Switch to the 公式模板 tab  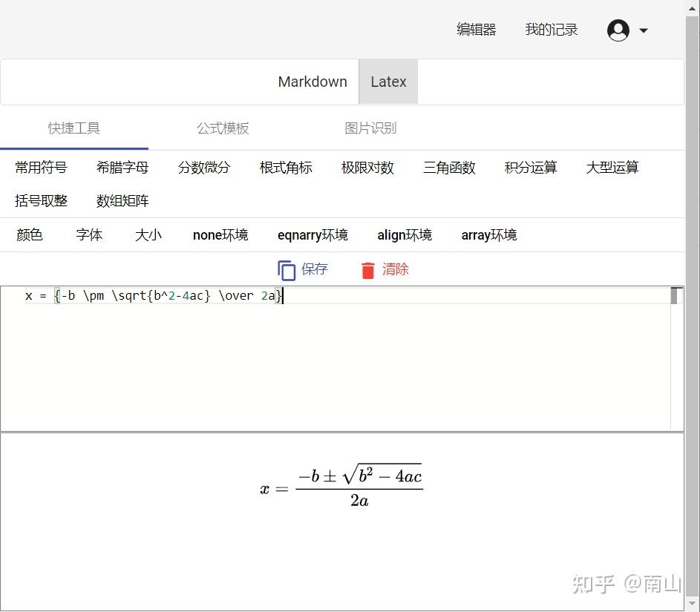[x=222, y=128]
